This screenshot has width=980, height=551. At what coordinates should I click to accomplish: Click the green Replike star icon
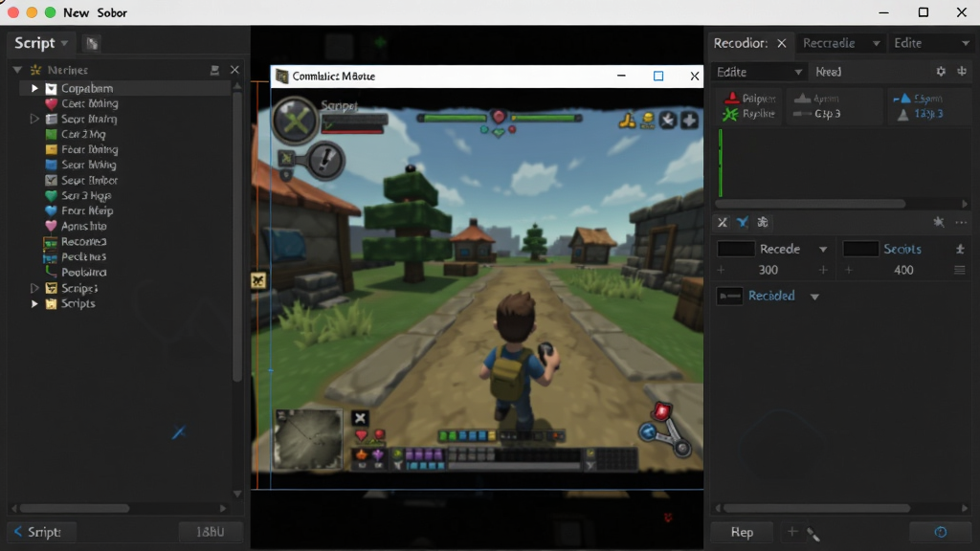click(x=730, y=114)
